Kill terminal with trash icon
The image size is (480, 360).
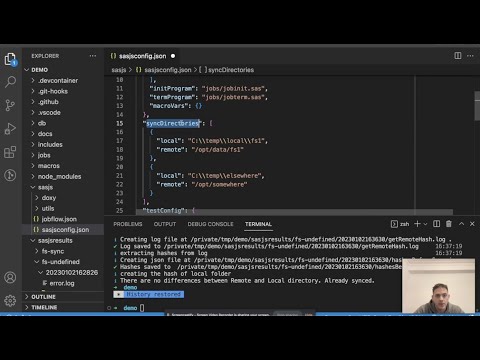pyautogui.click(x=449, y=224)
